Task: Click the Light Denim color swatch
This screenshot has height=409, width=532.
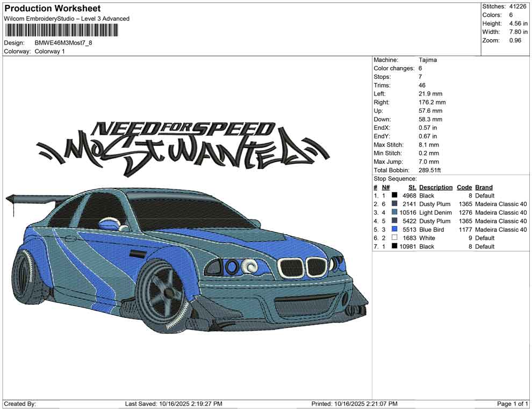Action: pyautogui.click(x=394, y=212)
